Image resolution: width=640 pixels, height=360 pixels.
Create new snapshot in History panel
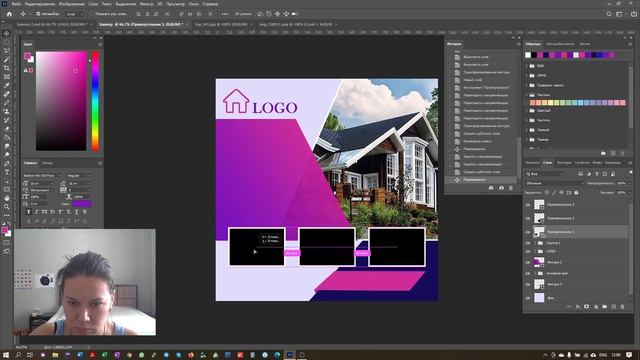tap(501, 188)
